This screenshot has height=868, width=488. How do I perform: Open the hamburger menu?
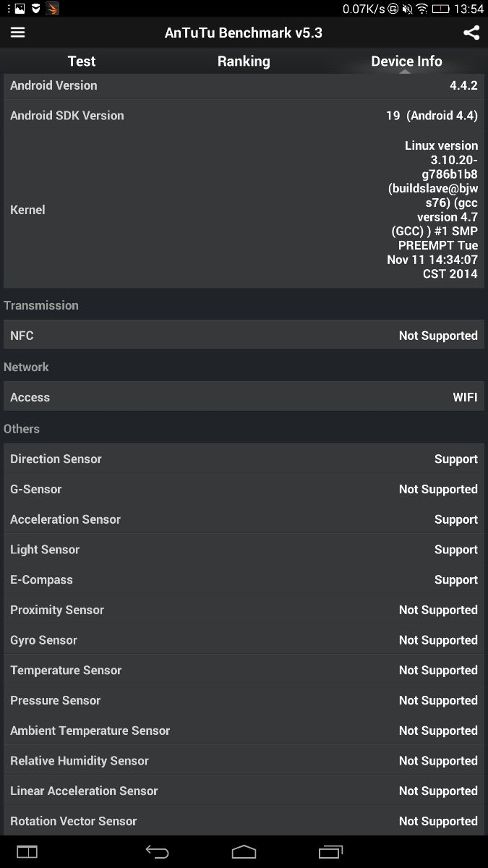pos(18,33)
